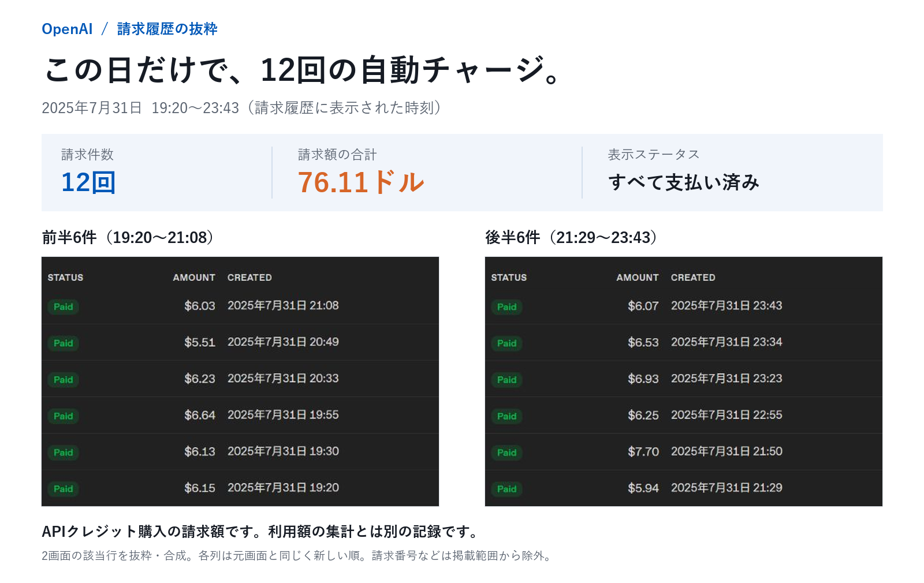Click the Paid badge for $6.25
This screenshot has height=583, width=924.
click(x=507, y=416)
